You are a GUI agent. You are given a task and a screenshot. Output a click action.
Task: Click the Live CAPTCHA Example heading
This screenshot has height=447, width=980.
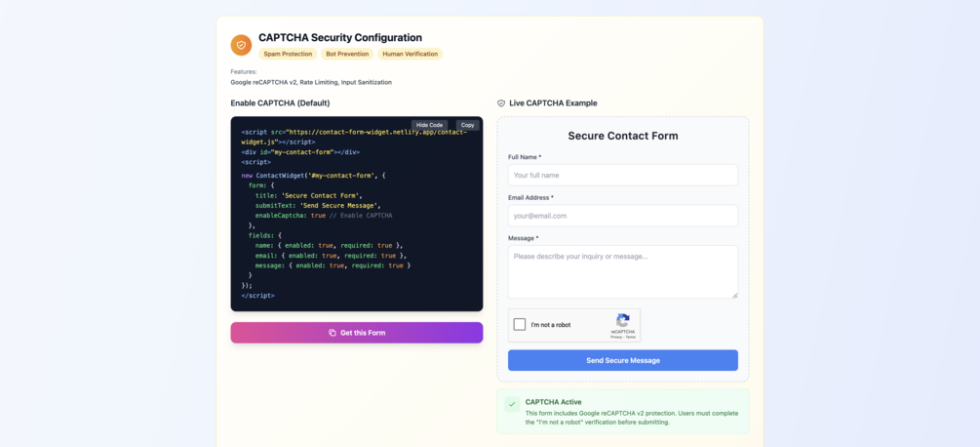[553, 103]
